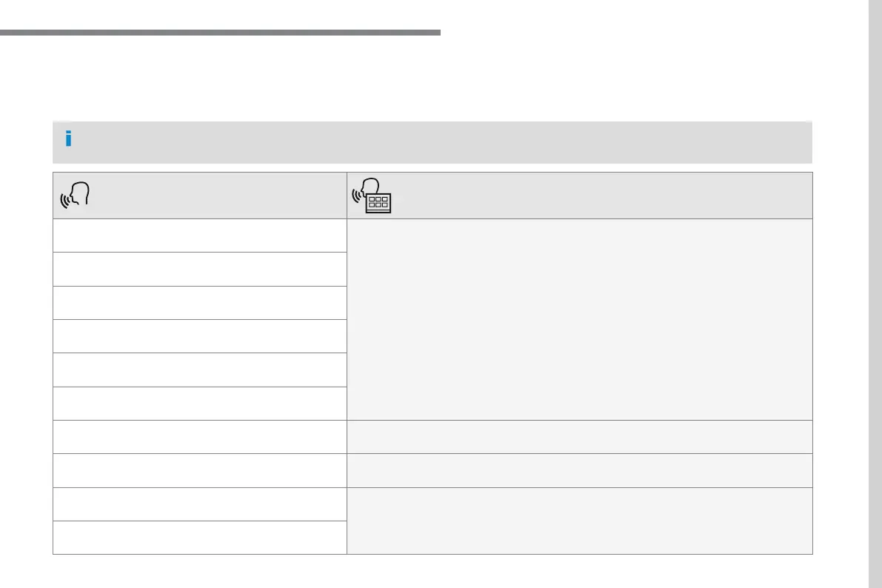The height and width of the screenshot is (588, 882).
Task: Select the ninth empty left-column row
Action: point(200,504)
